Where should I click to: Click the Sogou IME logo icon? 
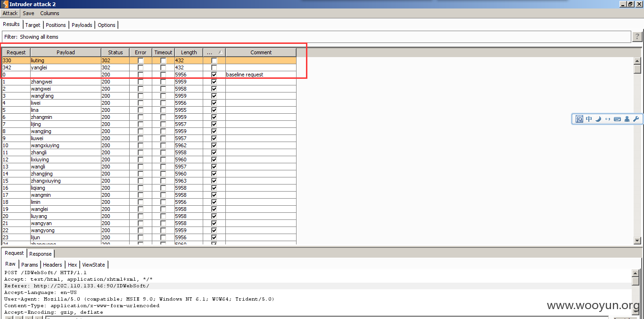coord(579,119)
